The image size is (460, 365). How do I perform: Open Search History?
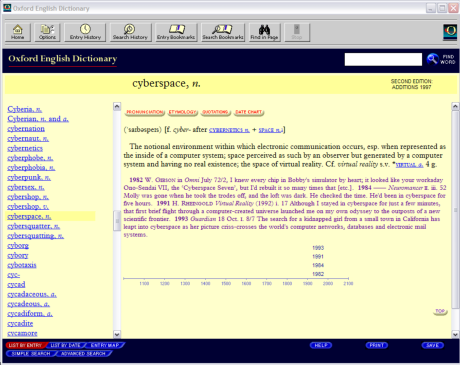click(x=130, y=32)
